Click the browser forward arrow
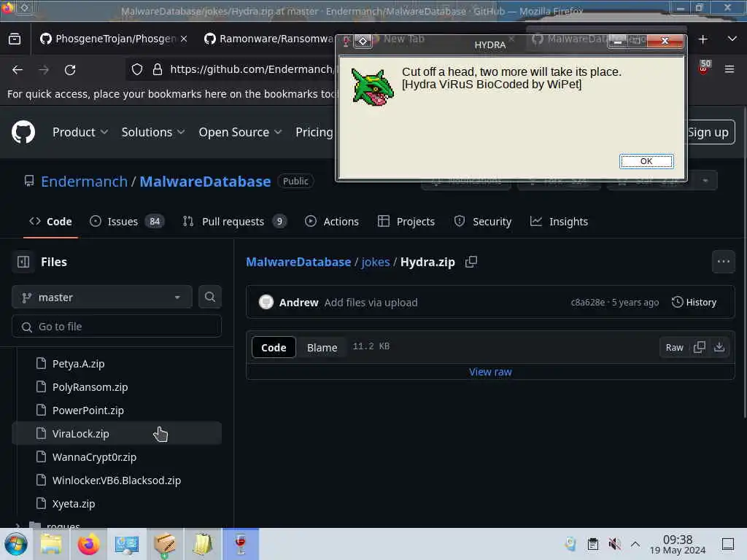 [x=44, y=69]
